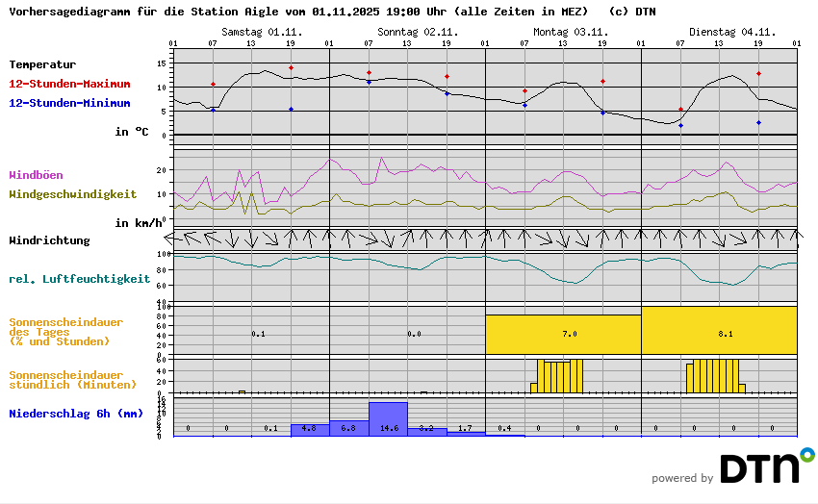Click the Sonnenscheindauer stündlich (Minuten) label
The width and height of the screenshot is (818, 504).
tap(65, 380)
